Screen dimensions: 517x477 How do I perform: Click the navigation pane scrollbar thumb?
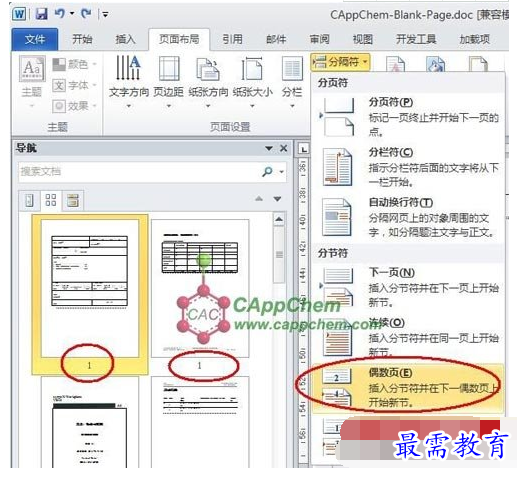pyautogui.click(x=279, y=255)
